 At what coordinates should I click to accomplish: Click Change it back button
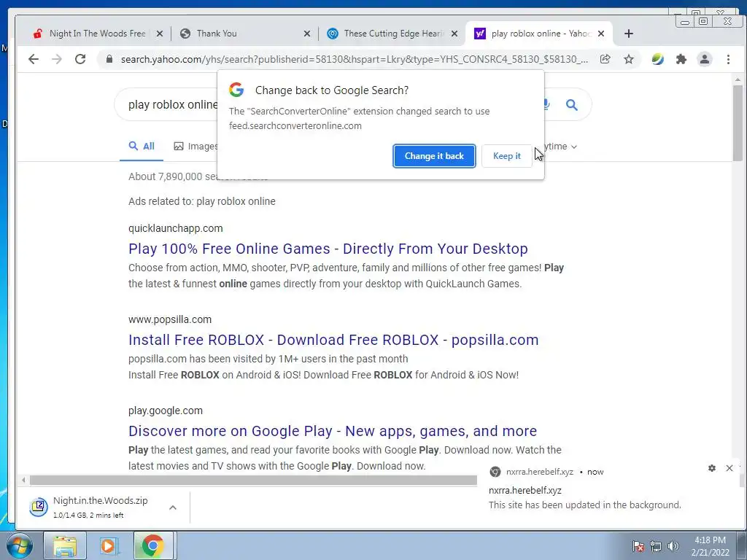point(434,156)
